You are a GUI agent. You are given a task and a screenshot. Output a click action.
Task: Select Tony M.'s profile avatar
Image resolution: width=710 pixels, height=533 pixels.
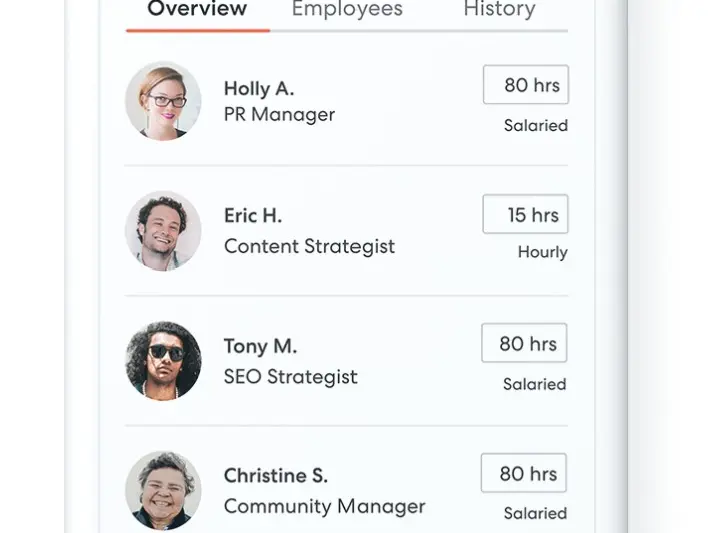coord(163,360)
